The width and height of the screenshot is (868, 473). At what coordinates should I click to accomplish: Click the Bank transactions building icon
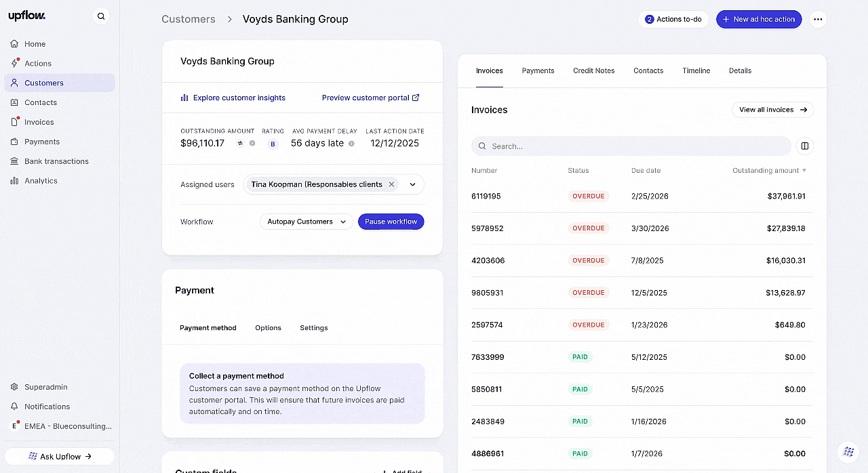point(14,161)
